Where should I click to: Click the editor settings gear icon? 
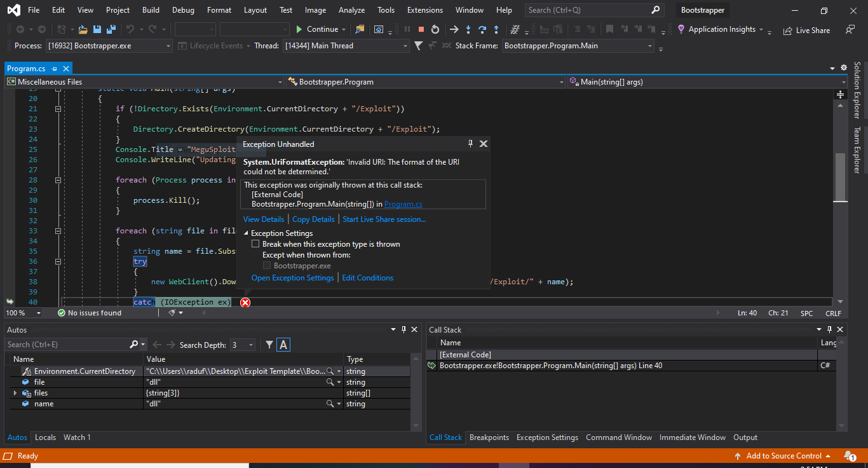click(x=844, y=68)
